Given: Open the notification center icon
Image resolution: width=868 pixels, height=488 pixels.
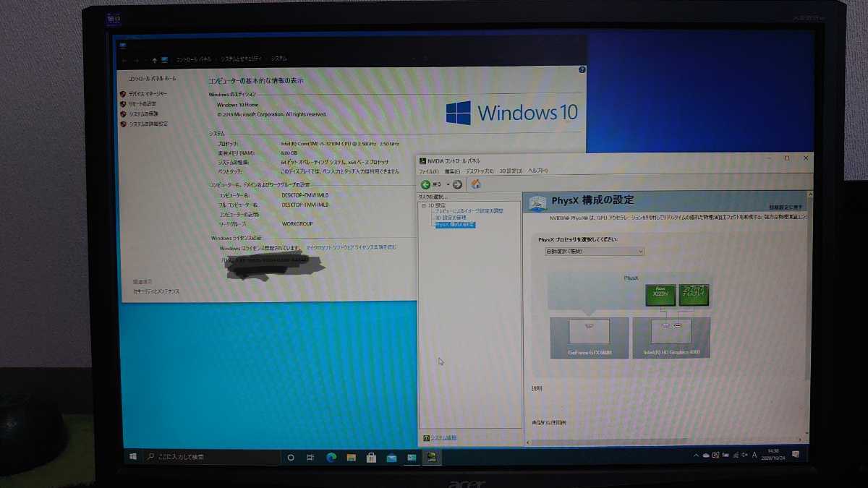Looking at the screenshot, I should pyautogui.click(x=796, y=455).
